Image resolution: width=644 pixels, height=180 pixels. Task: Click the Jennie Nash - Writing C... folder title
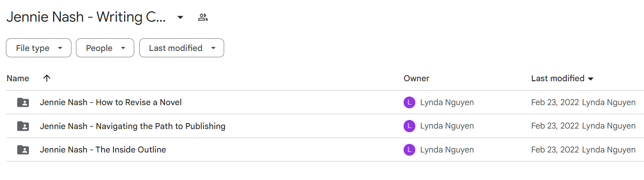click(86, 18)
